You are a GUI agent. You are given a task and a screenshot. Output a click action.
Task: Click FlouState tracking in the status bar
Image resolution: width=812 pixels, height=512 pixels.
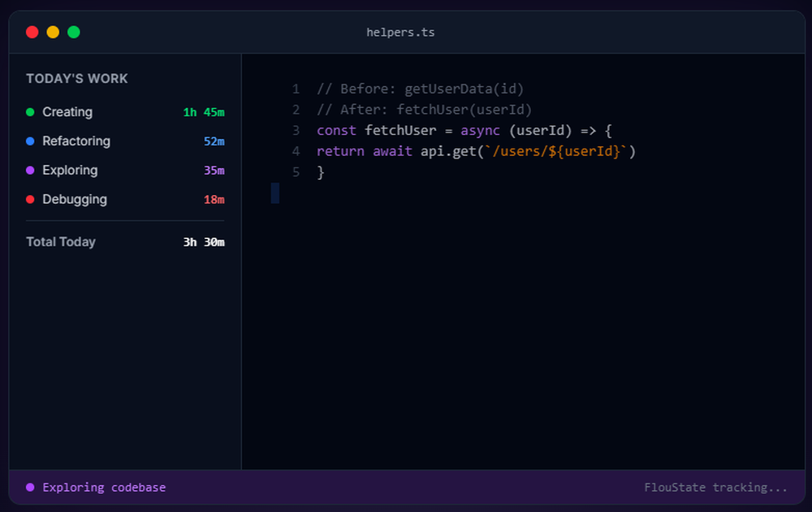tap(715, 487)
